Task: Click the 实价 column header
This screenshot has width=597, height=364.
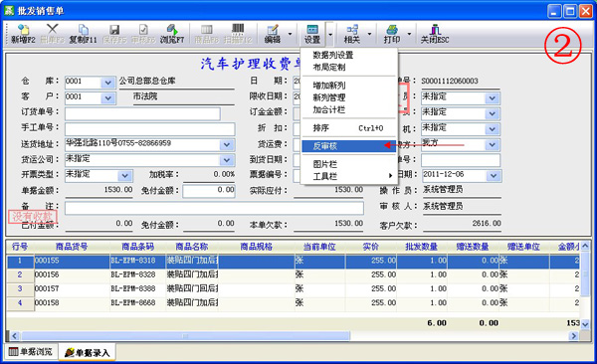Action: [x=370, y=247]
